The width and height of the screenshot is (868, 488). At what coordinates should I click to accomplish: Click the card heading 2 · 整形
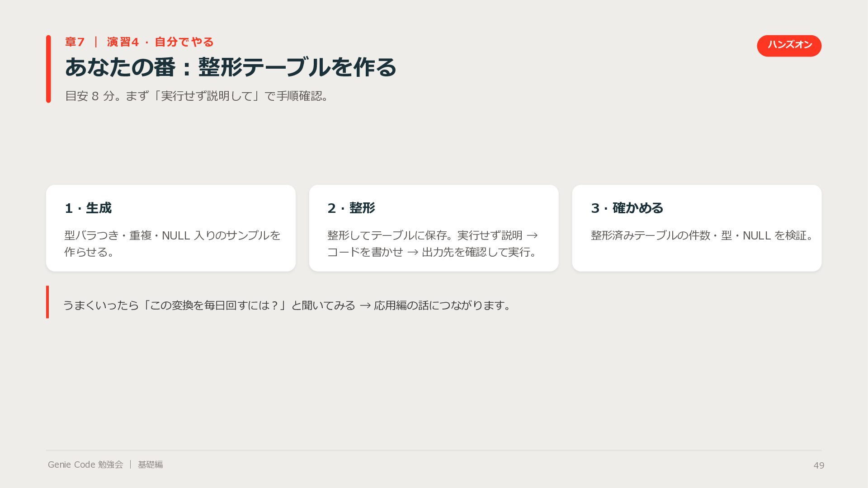click(x=351, y=208)
